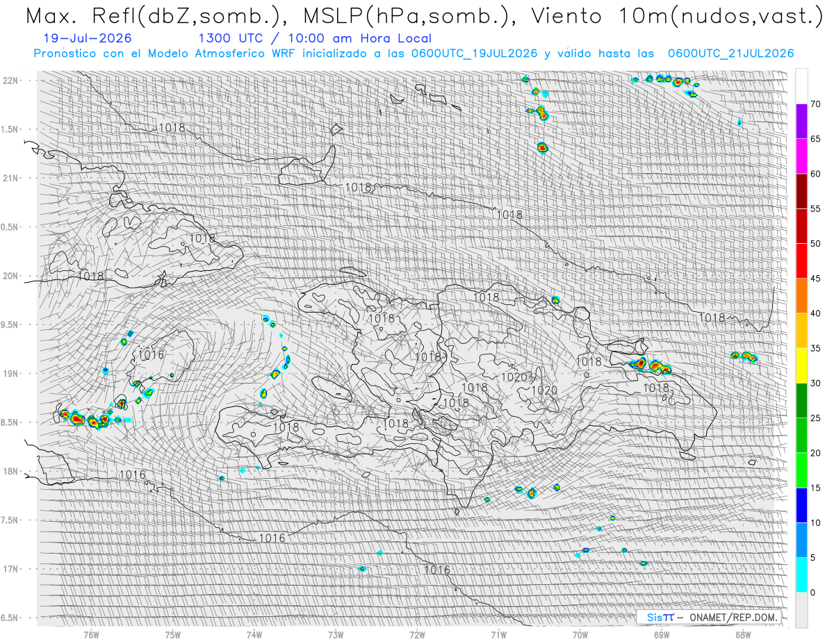
Task: Click the "22N" latitude axis label
Action: [x=10, y=81]
